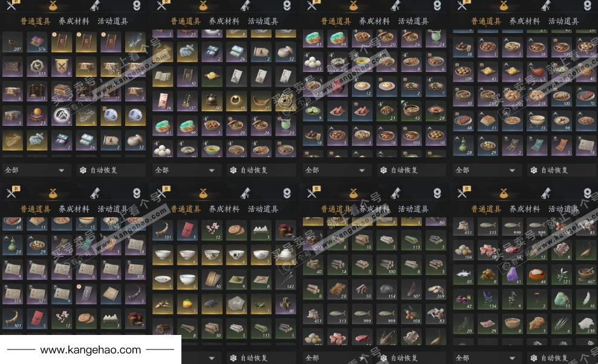Select the bronze censer item with count 50
This screenshot has width=598, height=364.
212,101
